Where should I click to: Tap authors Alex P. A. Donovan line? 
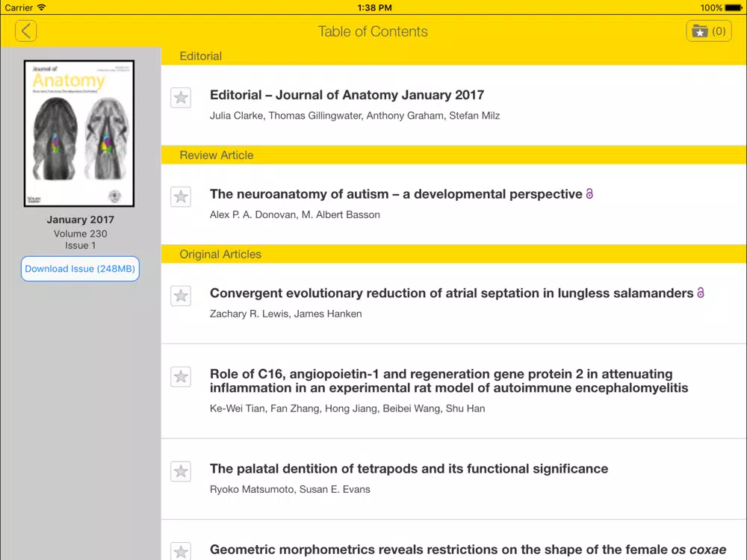coord(295,215)
